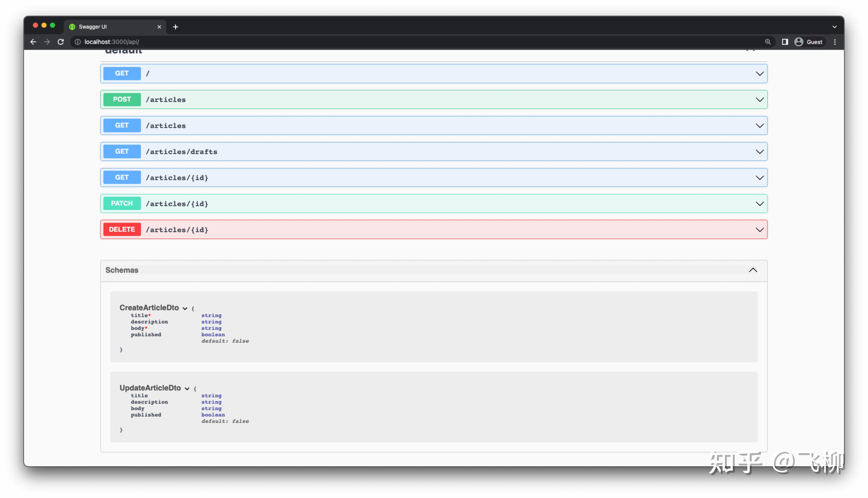Screen dimensions: 868x498
Task: Click the zoom magnifier icon in address bar
Action: (x=768, y=42)
